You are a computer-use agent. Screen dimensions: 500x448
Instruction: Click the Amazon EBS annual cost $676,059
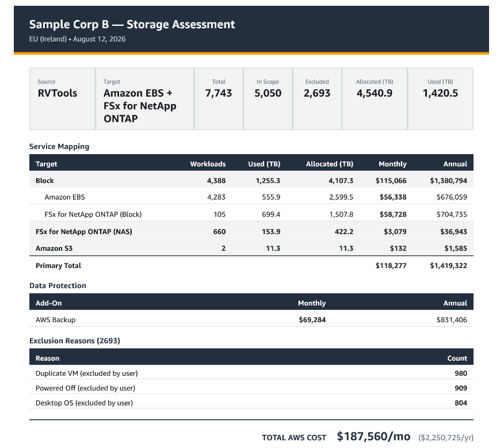[x=452, y=197]
